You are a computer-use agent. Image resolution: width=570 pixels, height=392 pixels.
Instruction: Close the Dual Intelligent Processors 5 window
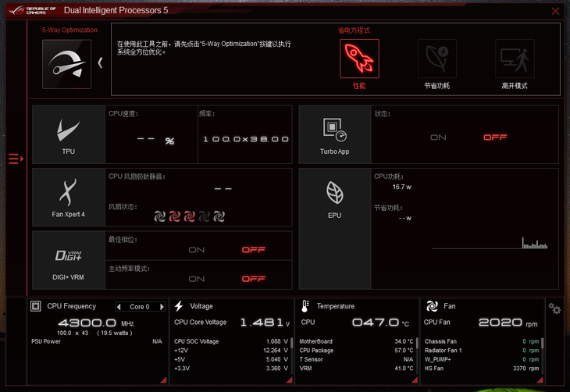click(555, 11)
